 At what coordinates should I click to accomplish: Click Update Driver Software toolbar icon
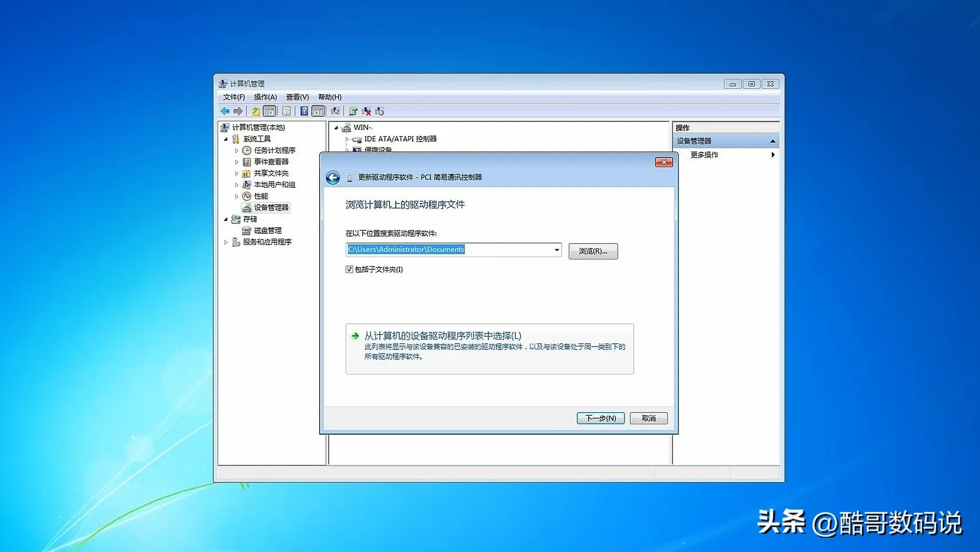(353, 111)
